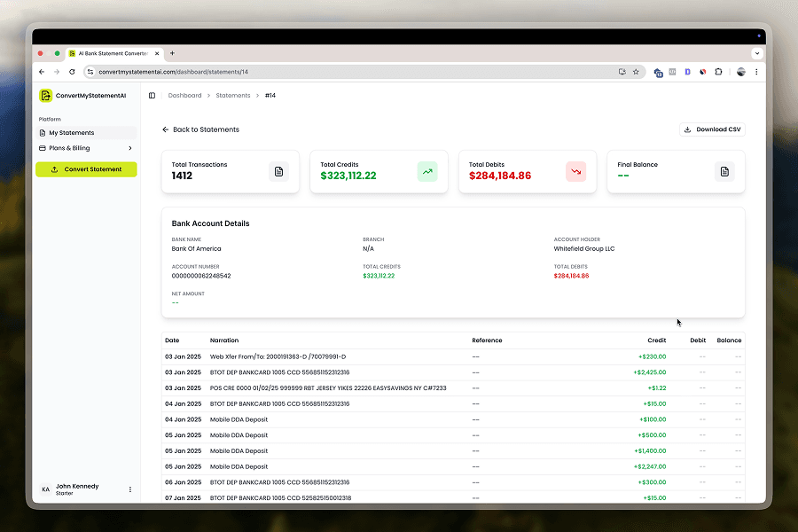Image resolution: width=798 pixels, height=532 pixels.
Task: Switch to the AI Bank Statement Converter tab
Action: point(115,52)
